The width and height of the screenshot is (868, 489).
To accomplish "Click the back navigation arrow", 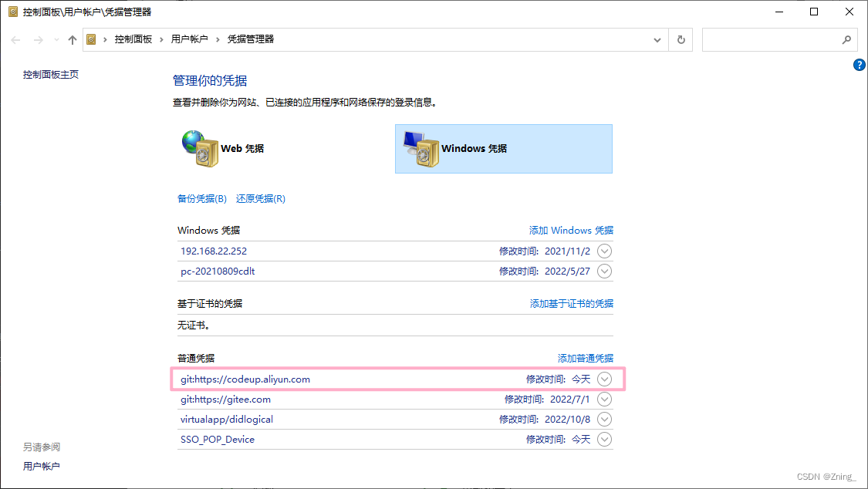I will 15,39.
